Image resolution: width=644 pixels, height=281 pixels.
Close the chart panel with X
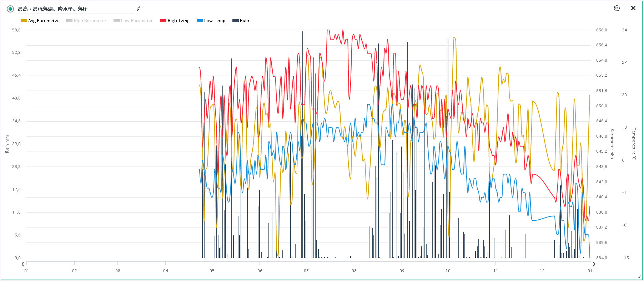coord(633,8)
